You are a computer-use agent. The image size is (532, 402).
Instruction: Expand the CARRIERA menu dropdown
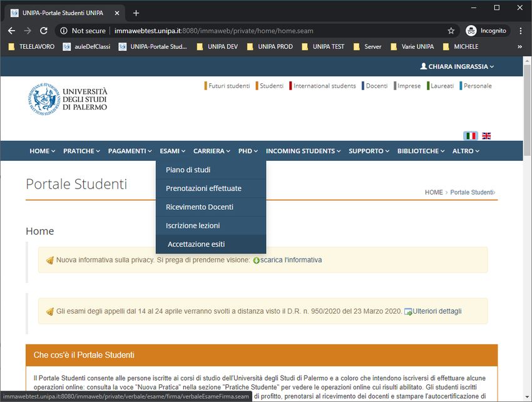(212, 151)
